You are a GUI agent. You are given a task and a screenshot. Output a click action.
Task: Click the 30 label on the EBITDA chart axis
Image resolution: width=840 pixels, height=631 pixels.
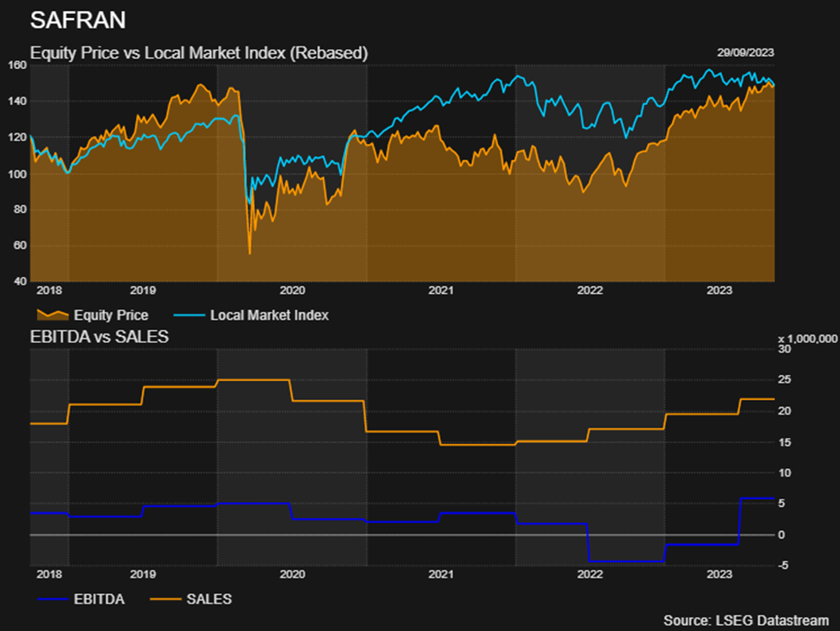point(784,349)
